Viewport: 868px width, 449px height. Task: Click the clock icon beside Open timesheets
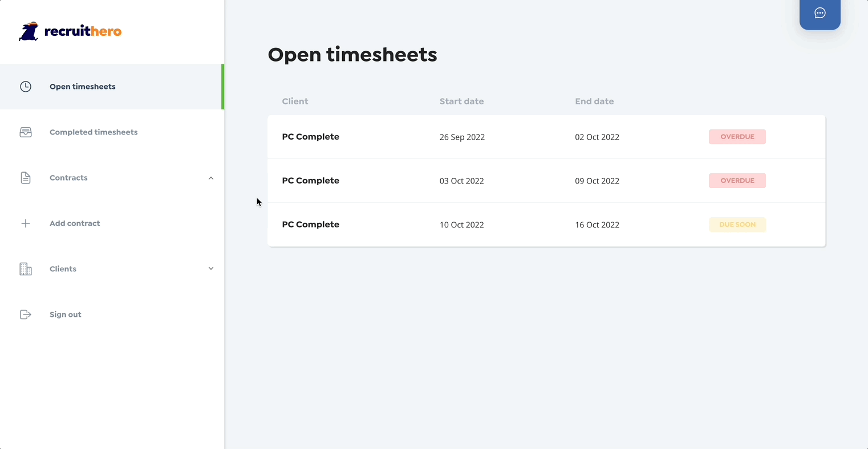tap(26, 87)
